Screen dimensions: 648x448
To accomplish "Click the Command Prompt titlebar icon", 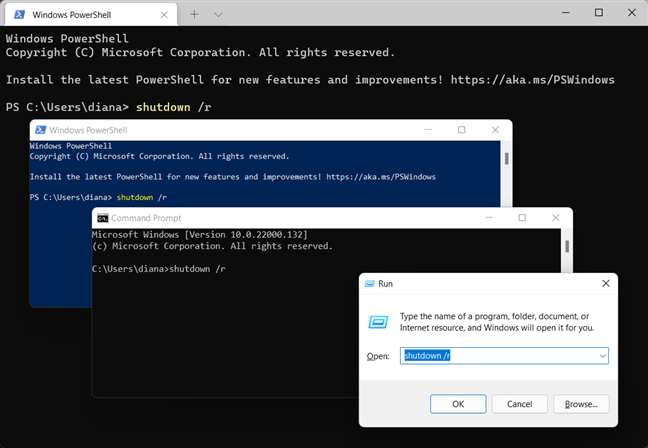I will (102, 218).
